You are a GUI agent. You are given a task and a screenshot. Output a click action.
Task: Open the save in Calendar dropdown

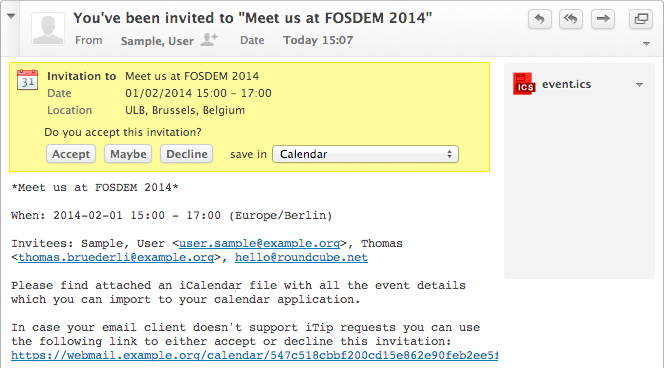click(x=365, y=154)
